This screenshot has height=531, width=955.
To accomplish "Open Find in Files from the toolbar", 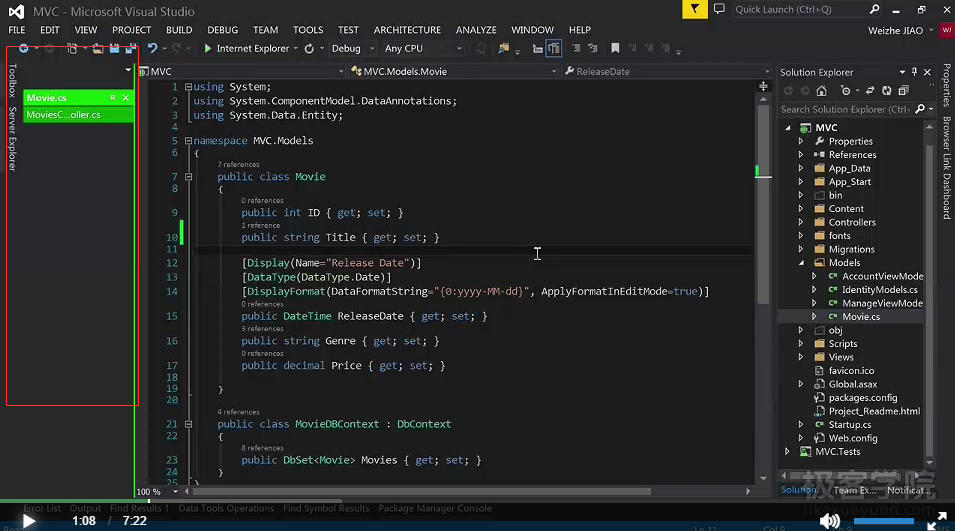I will [x=504, y=48].
